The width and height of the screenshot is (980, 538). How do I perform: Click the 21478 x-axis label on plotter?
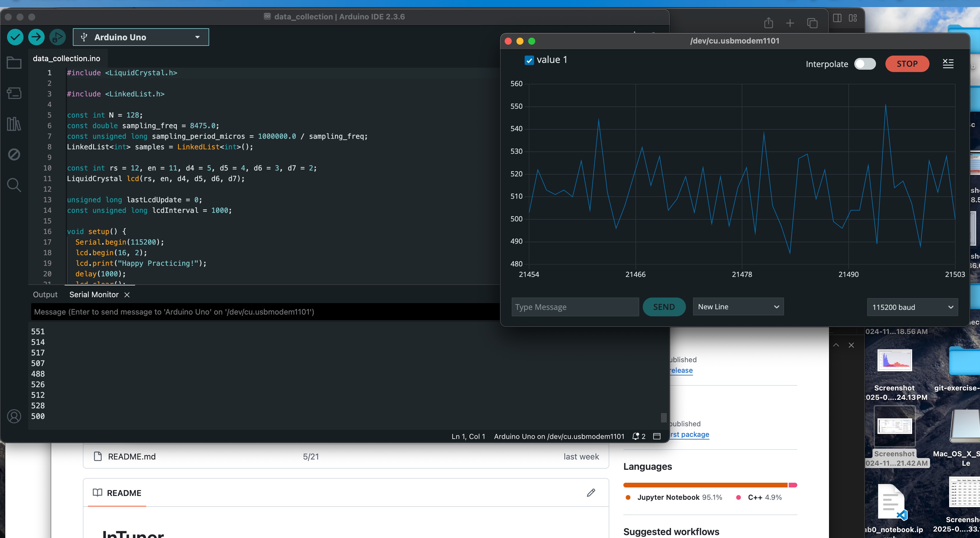tap(741, 274)
